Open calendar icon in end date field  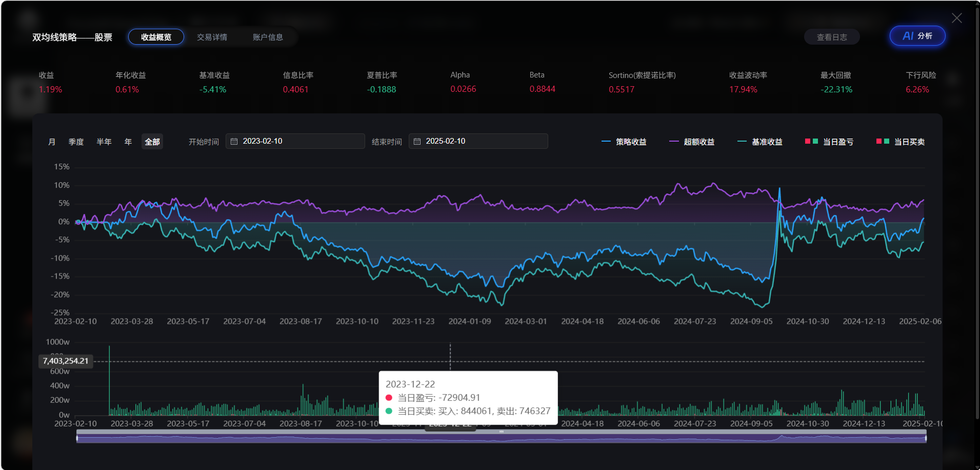417,141
